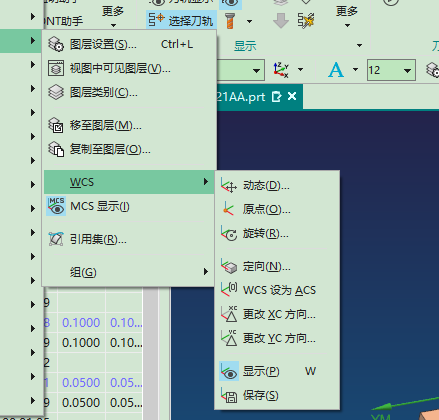Image resolution: width=439 pixels, height=420 pixels.
Task: Open 引用集 reference sets entry
Action: click(x=129, y=239)
